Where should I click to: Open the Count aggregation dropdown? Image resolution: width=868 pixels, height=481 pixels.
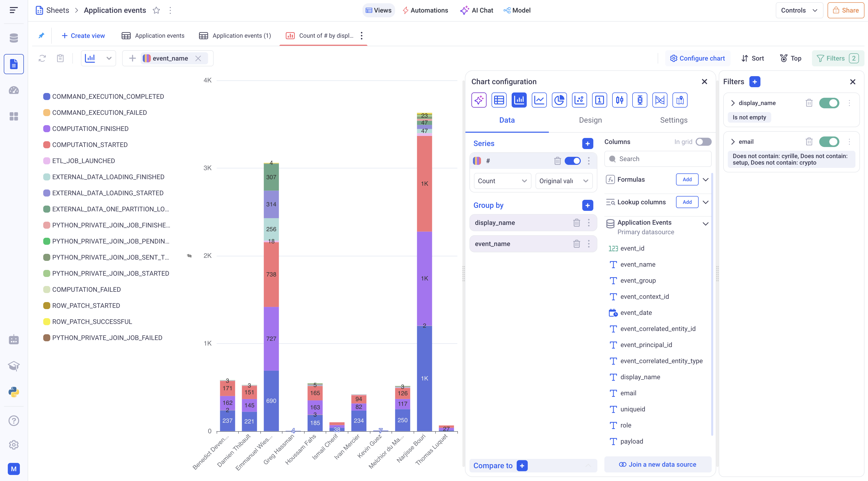pos(502,181)
